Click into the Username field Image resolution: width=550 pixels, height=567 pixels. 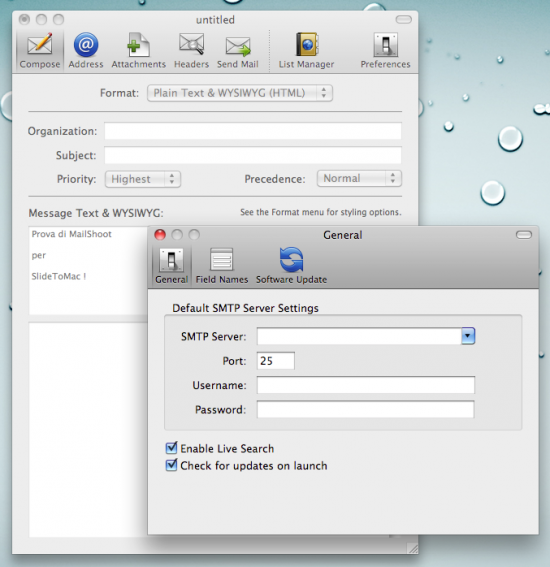366,385
